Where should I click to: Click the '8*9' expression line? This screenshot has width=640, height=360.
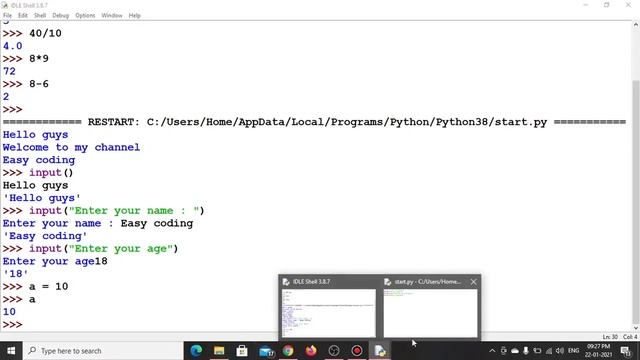point(39,59)
